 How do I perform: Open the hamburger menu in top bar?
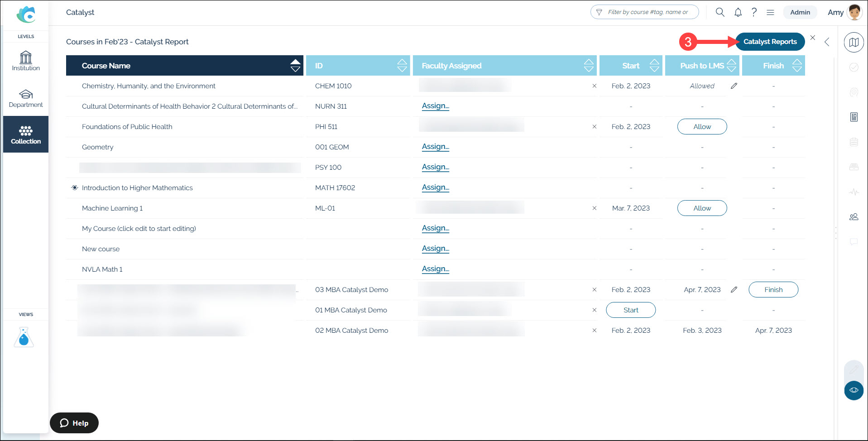(770, 12)
